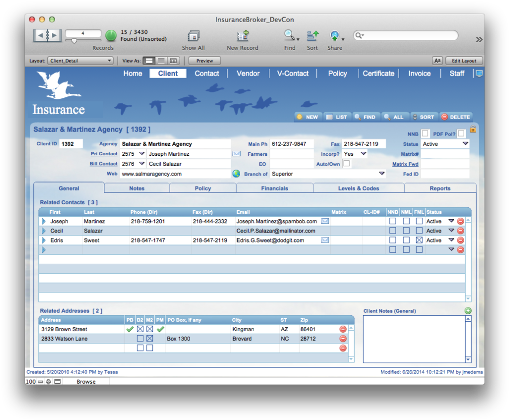
Task: Click the green found-set pie indicator
Action: coord(110,35)
